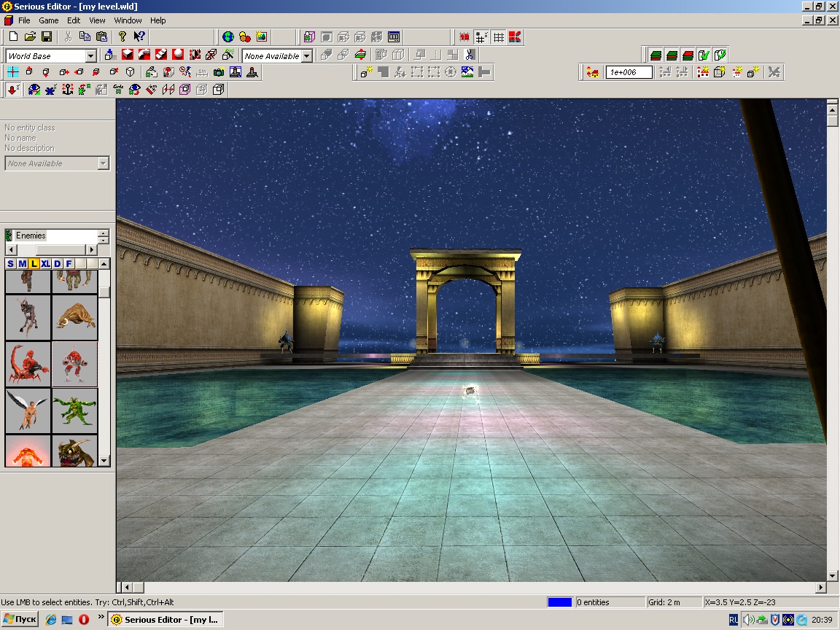The image size is (840, 630).
Task: Open About via the yellow question mark
Action: point(122,36)
